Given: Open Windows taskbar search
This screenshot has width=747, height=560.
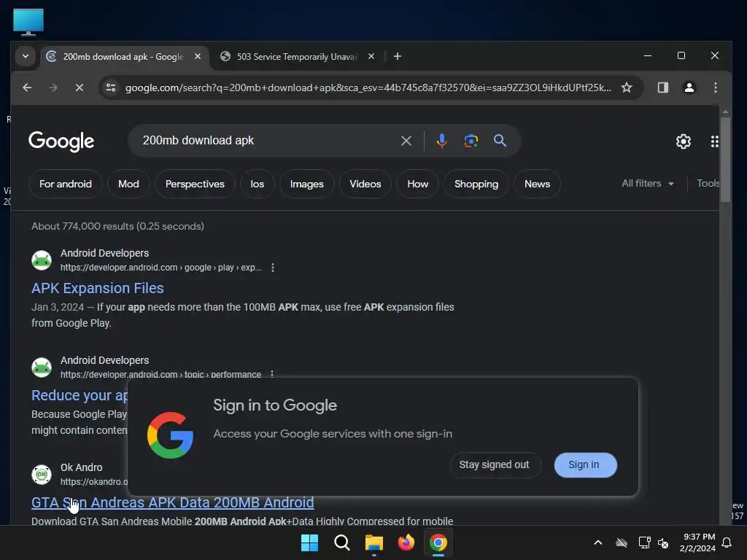Looking at the screenshot, I should pyautogui.click(x=341, y=542).
